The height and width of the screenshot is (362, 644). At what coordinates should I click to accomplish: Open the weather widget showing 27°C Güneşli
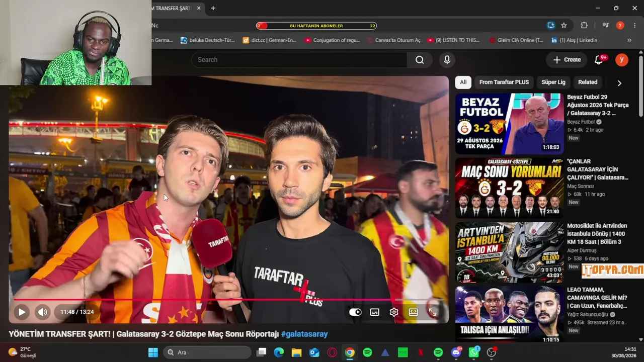[23, 352]
